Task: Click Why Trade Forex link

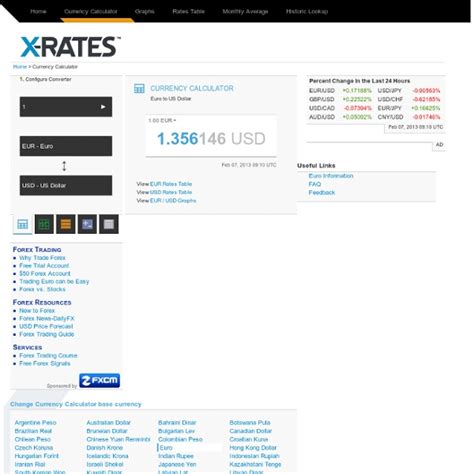Action: pos(42,258)
